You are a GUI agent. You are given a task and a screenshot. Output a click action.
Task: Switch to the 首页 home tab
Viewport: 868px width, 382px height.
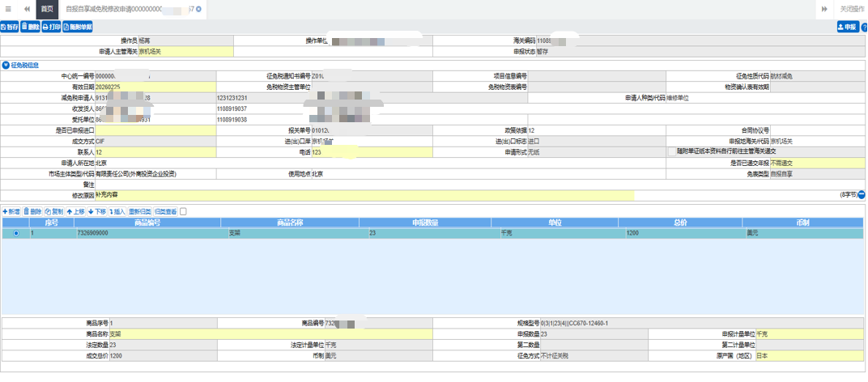[48, 9]
